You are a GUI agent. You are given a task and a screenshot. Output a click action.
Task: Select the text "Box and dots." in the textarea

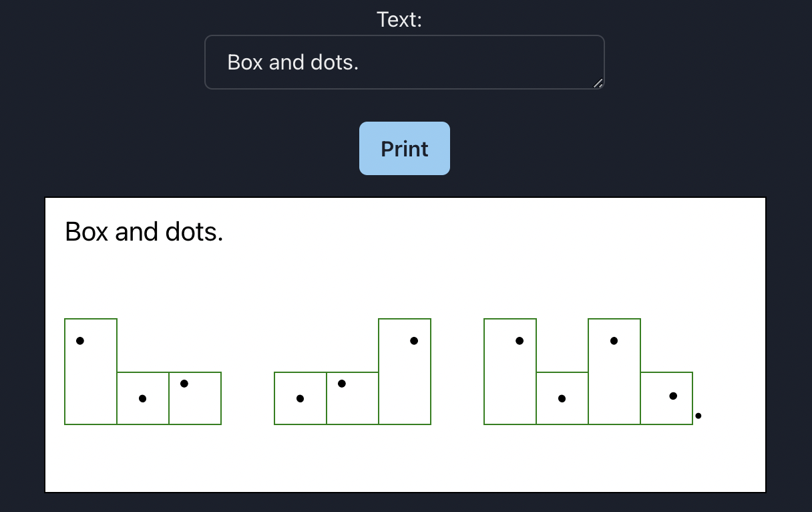[x=294, y=62]
